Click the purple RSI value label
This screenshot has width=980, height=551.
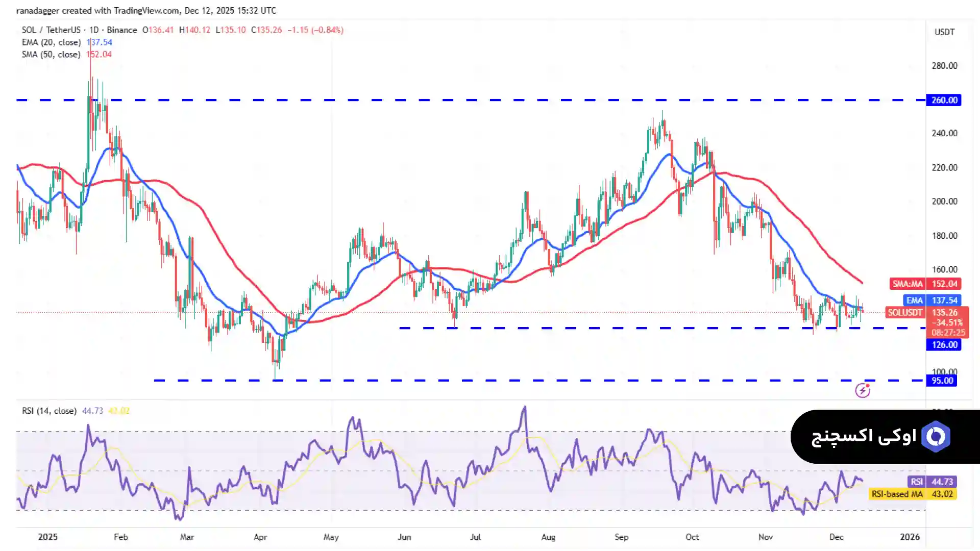pyautogui.click(x=917, y=482)
